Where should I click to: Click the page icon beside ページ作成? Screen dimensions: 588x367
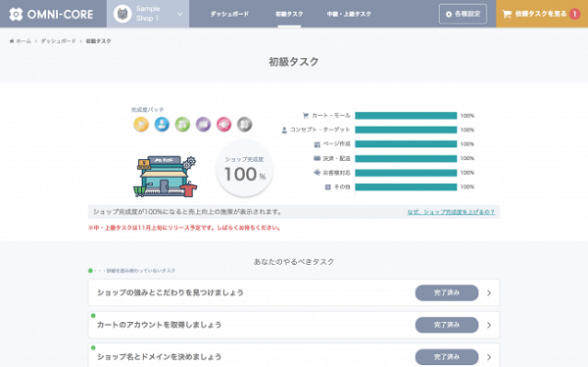(317, 144)
